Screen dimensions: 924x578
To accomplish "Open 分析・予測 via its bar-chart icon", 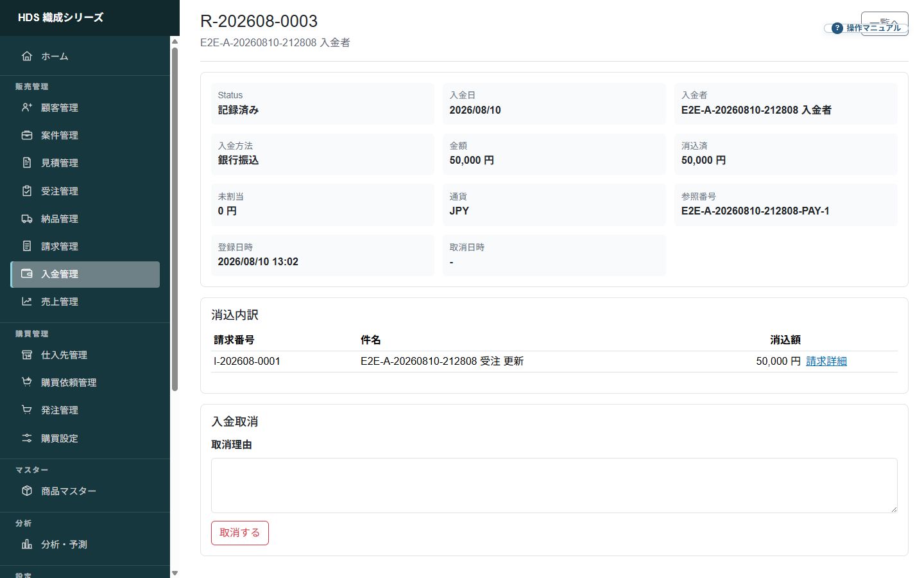I will coord(27,545).
